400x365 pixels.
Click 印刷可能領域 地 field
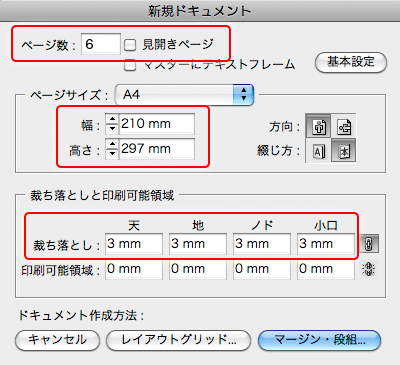(198, 269)
